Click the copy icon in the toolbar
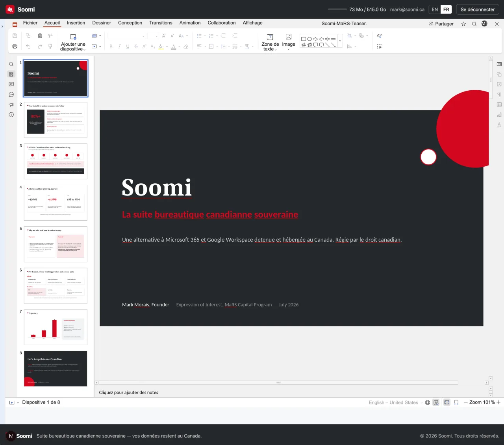The height and width of the screenshot is (445, 504). 28,35
